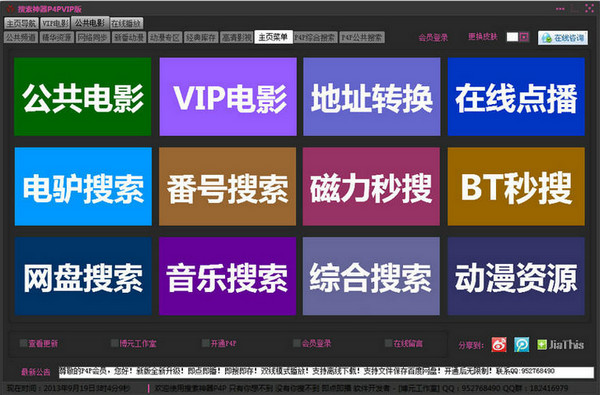Open the P4P综合搜索 sub-tab
Image resolution: width=600 pixels, height=395 pixels.
[x=315, y=37]
